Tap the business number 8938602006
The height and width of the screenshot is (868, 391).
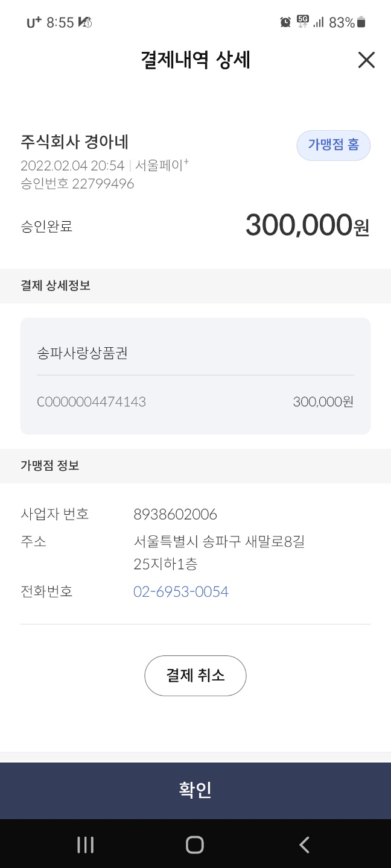(x=175, y=514)
